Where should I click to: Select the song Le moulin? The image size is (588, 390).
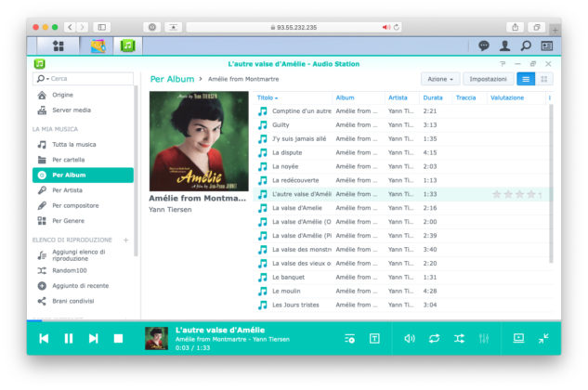[401, 291]
